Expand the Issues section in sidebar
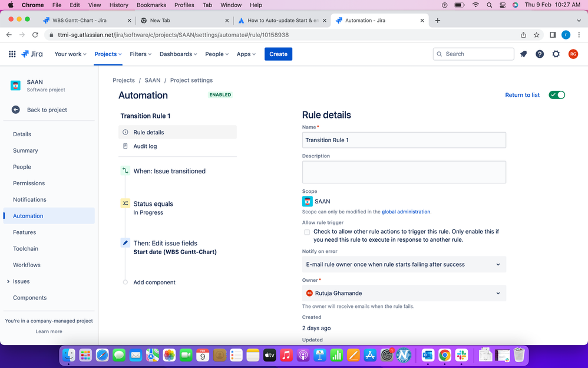Screen dimensions: 588x368 tap(8, 281)
